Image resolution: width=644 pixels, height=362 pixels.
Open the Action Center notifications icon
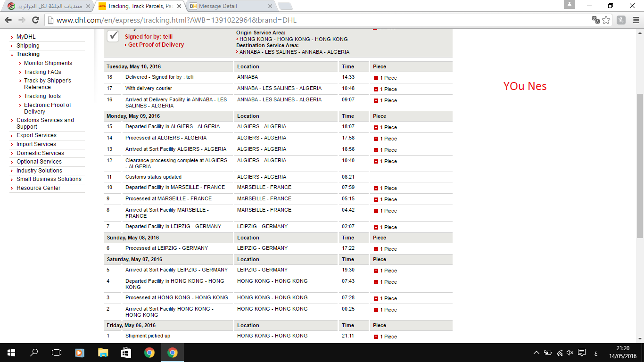[582, 353]
